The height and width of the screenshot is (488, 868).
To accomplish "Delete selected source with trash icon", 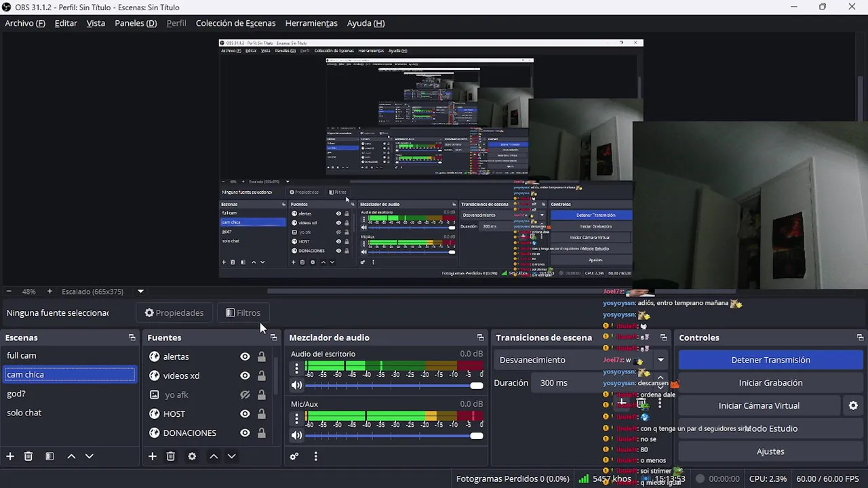I will pos(171,456).
